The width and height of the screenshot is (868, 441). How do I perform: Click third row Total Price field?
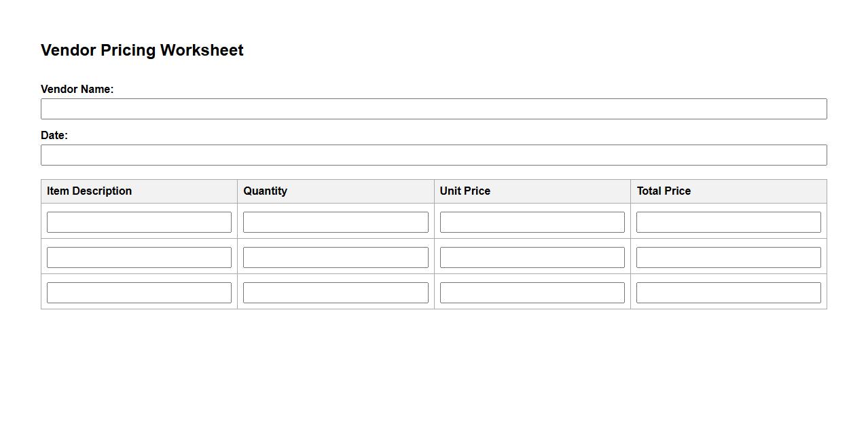pyautogui.click(x=728, y=292)
